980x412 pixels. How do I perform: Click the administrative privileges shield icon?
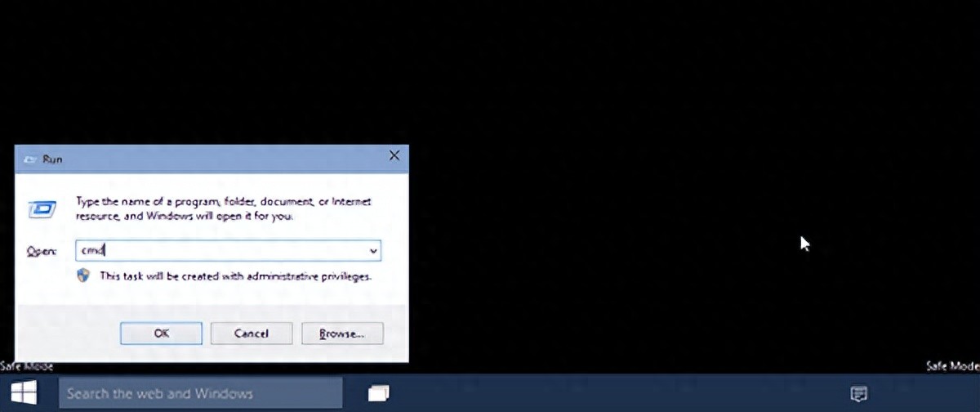83,275
